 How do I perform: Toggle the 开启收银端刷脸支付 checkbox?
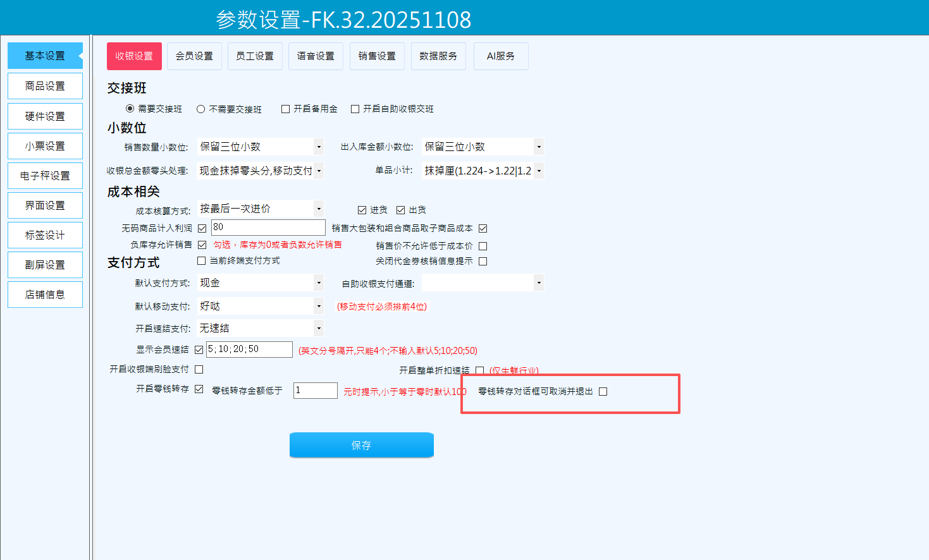[199, 369]
